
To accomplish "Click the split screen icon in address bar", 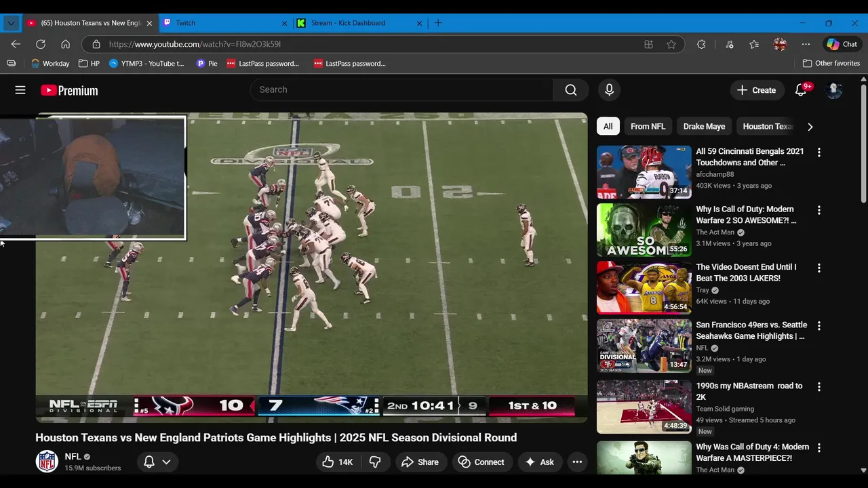I will pyautogui.click(x=648, y=44).
